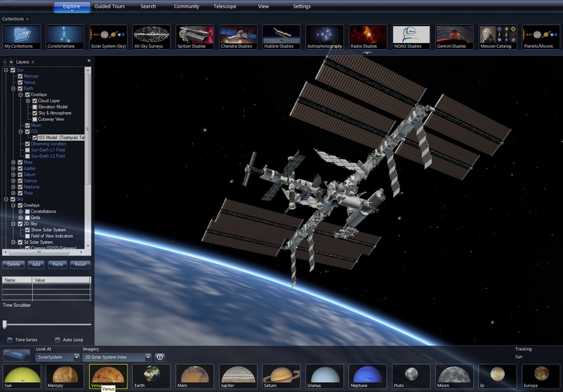Screen dimensions: 563x392
Task: Uncheck the Cloud Layer checkbox
Action: (x=35, y=101)
